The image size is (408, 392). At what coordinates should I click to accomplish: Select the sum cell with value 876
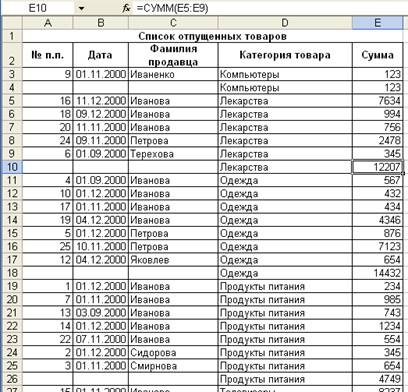377,233
